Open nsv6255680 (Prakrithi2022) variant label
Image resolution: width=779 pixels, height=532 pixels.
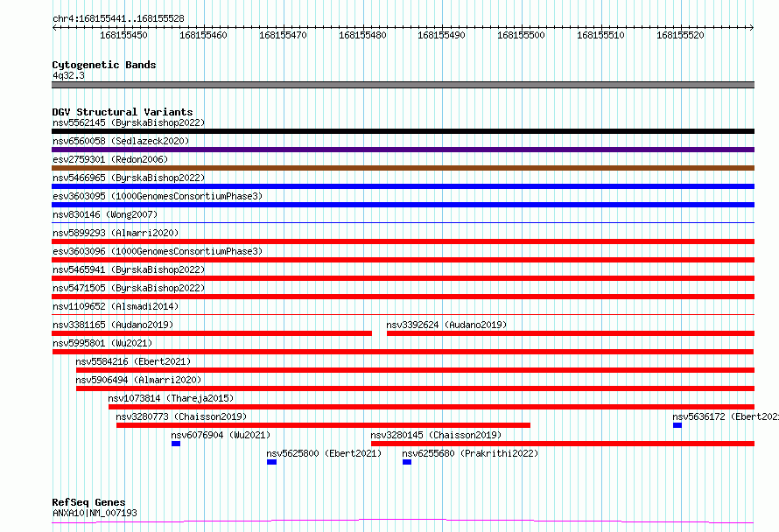coord(470,453)
